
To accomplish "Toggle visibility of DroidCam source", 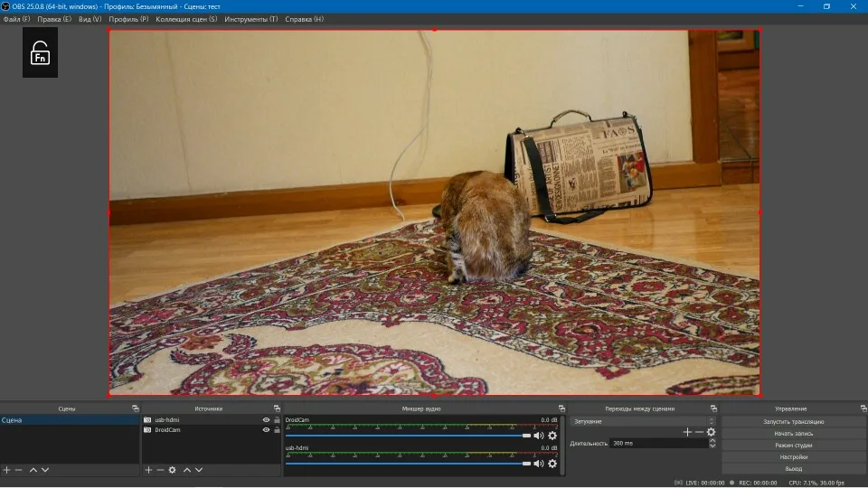I will coord(266,430).
